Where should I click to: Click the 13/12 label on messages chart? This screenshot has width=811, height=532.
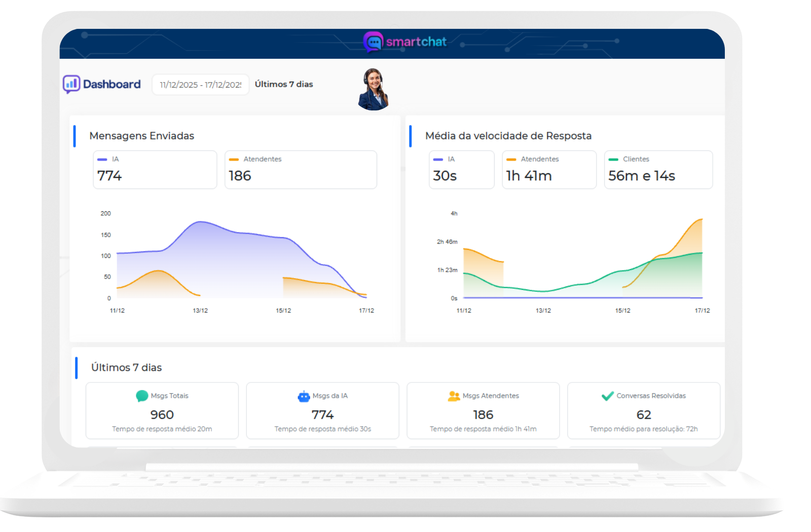tap(200, 311)
